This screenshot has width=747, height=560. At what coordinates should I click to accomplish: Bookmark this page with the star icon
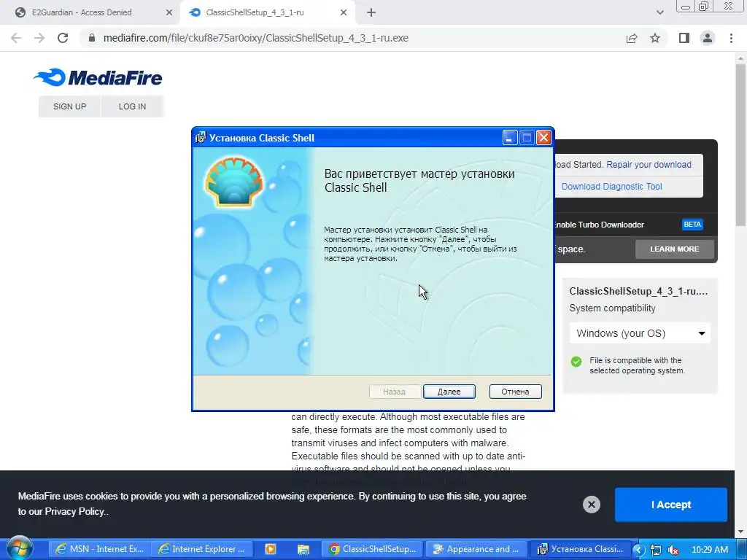[x=655, y=38]
